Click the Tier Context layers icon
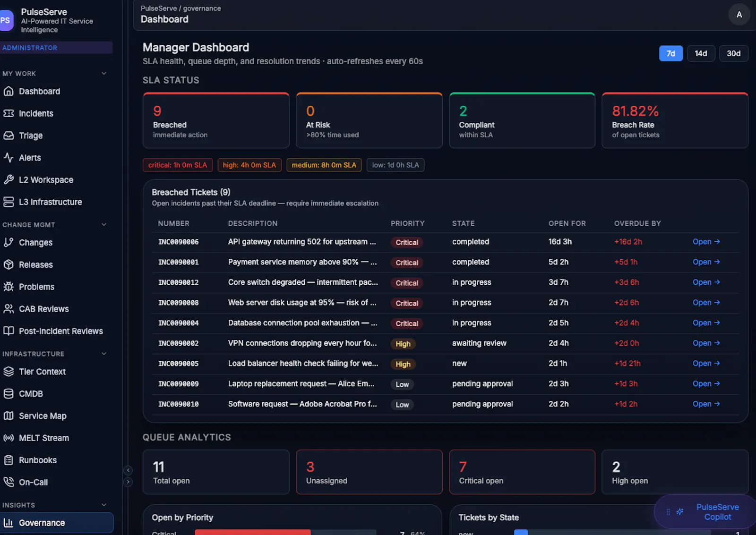 (x=9, y=372)
